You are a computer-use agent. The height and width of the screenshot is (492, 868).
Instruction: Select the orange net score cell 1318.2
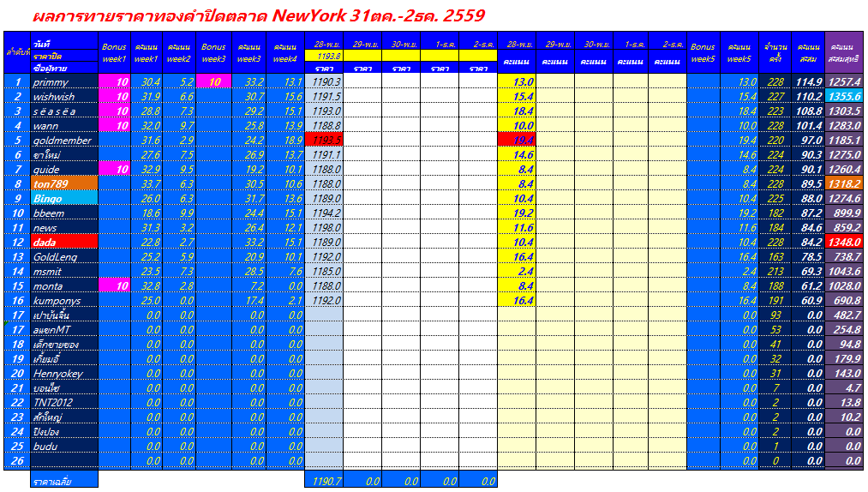[844, 184]
